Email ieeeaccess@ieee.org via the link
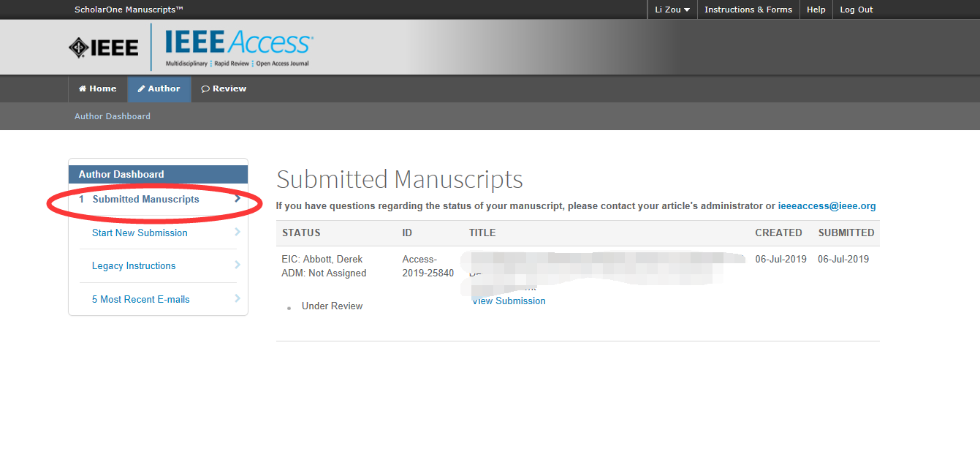Screen dimensions: 980x476 coord(827,205)
